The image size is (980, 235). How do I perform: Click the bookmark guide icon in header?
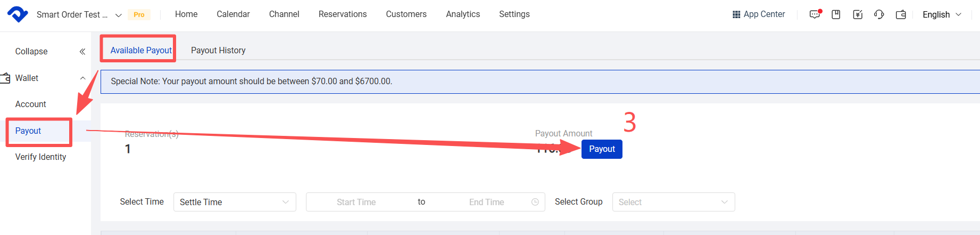(x=836, y=14)
